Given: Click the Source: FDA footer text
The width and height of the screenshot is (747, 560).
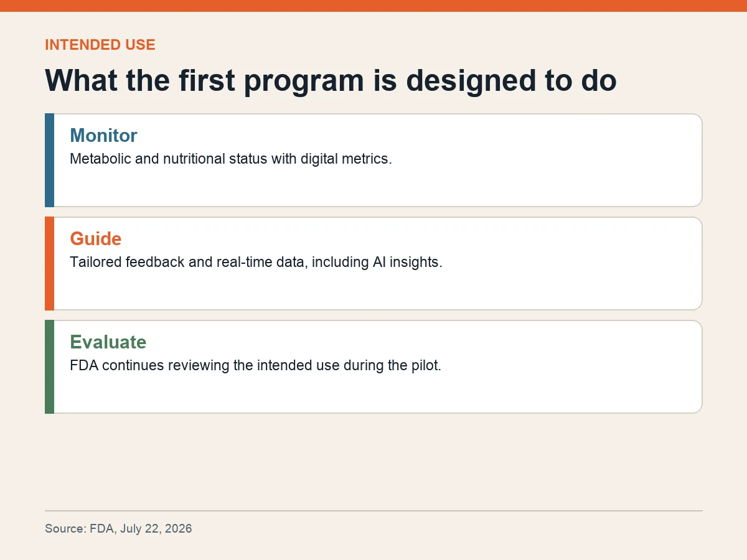Looking at the screenshot, I should point(118,529).
